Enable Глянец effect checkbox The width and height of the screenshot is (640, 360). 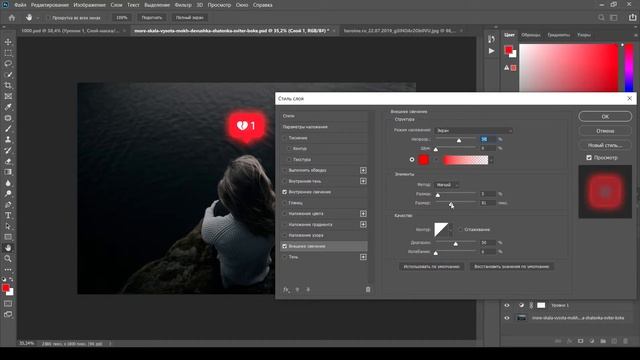284,203
